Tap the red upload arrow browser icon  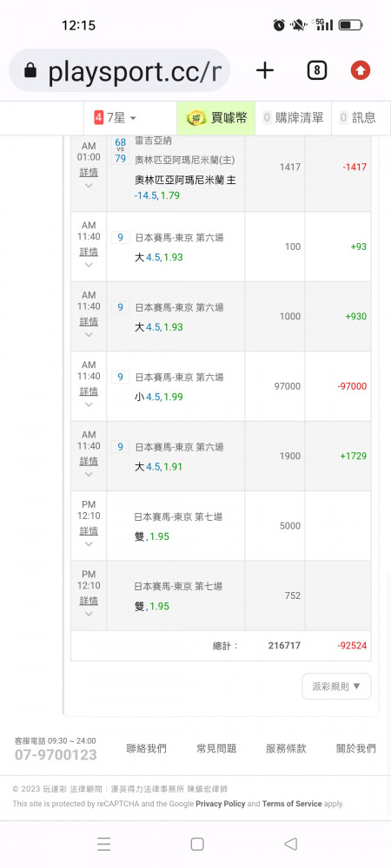pyautogui.click(x=361, y=70)
